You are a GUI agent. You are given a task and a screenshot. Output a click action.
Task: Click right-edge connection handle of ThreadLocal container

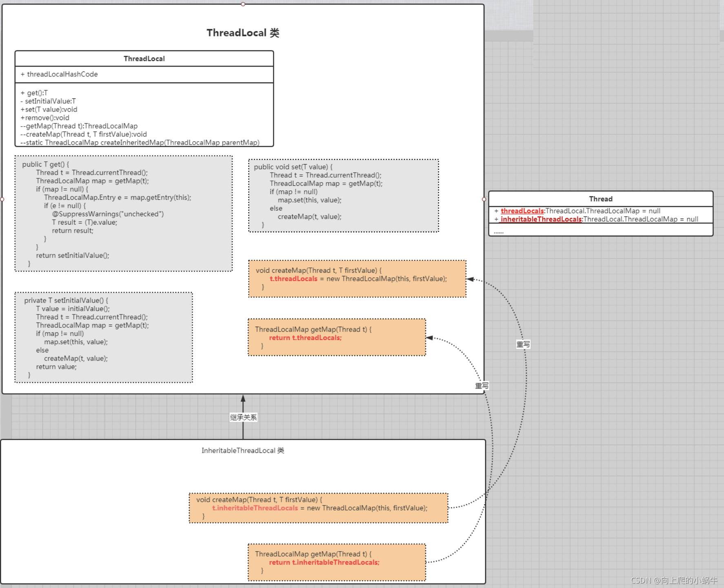click(484, 199)
